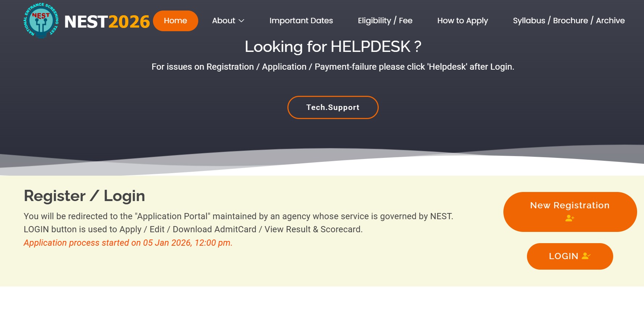
Task: Click the Register / Login section heading
Action: point(84,196)
